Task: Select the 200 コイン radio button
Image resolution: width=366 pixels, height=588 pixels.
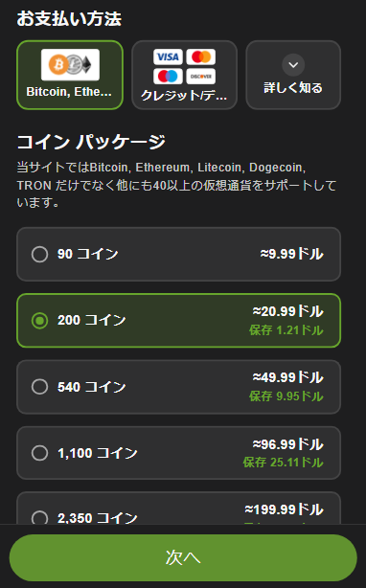Action: tap(39, 321)
